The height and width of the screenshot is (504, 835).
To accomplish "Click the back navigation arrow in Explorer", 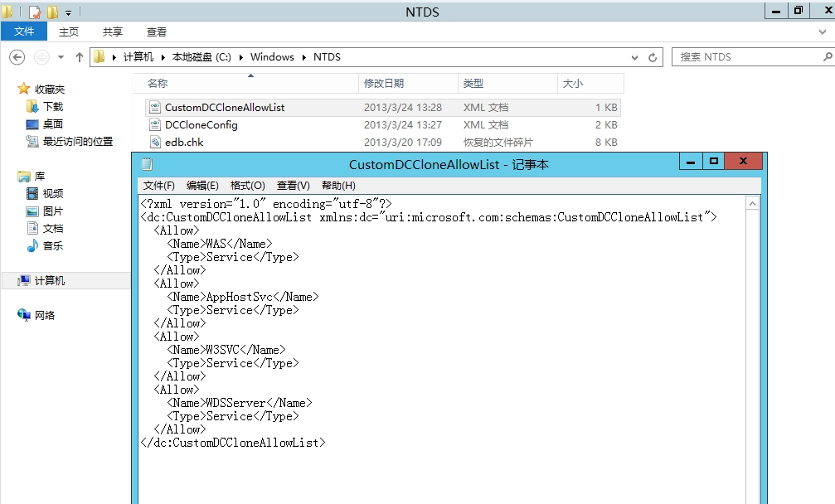I will click(17, 57).
